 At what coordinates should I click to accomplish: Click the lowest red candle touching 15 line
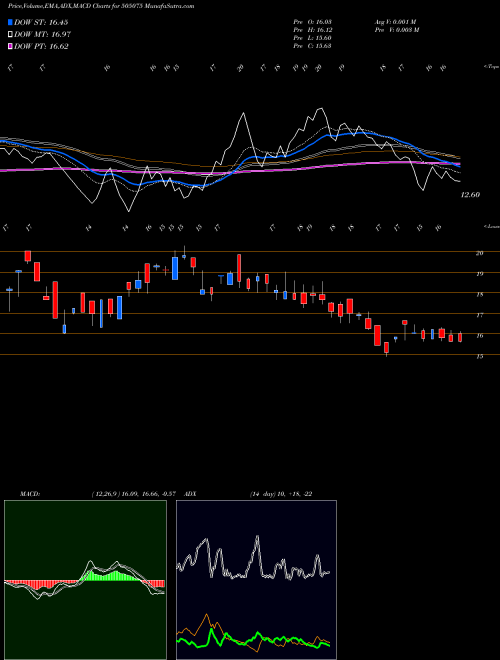pos(386,347)
